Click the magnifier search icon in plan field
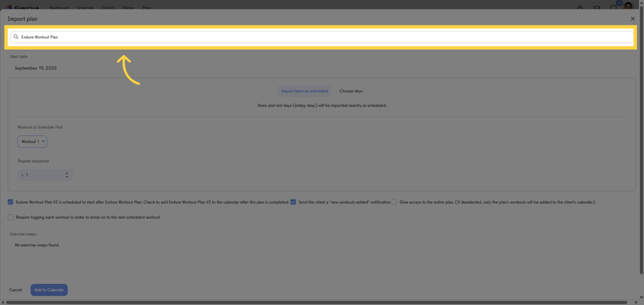The width and height of the screenshot is (644, 305). pos(16,37)
